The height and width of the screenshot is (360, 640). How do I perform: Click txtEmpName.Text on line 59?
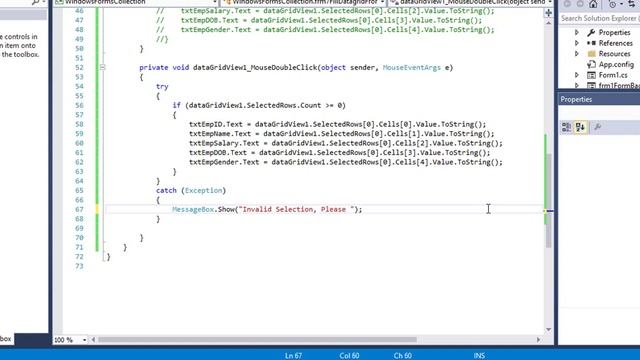click(x=220, y=134)
